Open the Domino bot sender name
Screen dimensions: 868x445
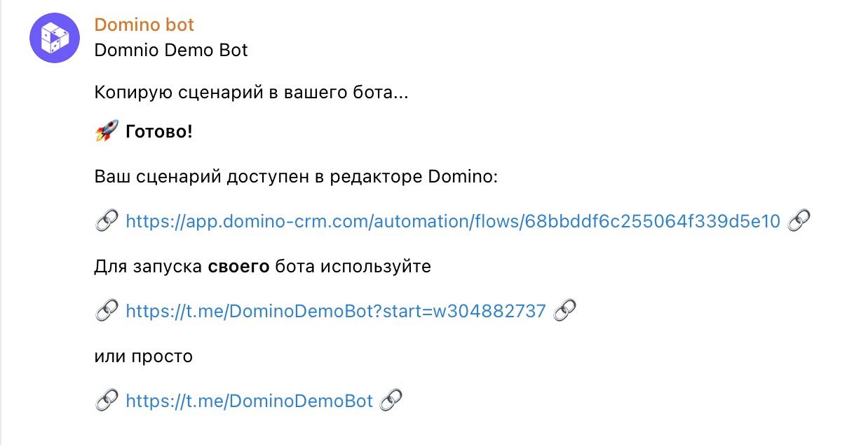click(144, 25)
